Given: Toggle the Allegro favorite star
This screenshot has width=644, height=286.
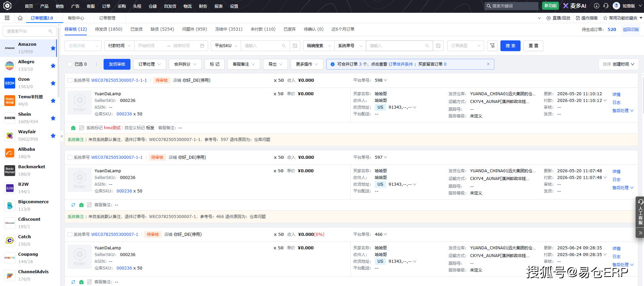Looking at the screenshot, I should click(53, 66).
